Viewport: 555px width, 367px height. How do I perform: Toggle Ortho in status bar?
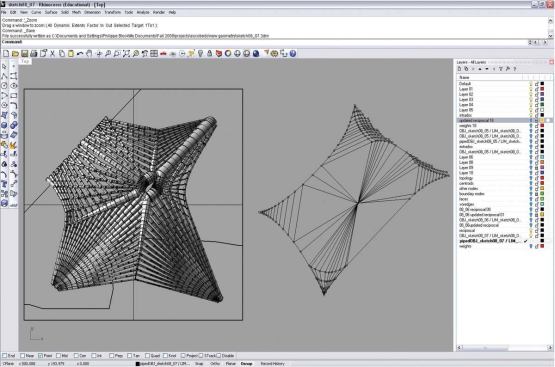click(215, 364)
